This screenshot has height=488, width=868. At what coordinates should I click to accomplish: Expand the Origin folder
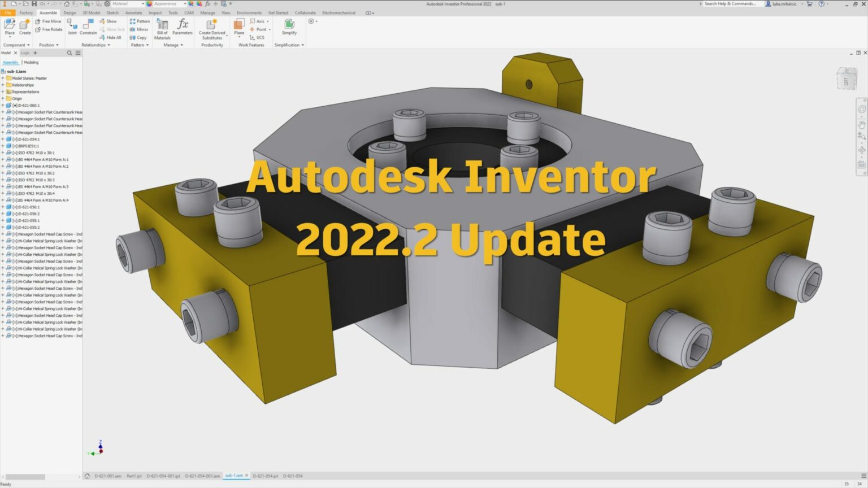(3, 98)
